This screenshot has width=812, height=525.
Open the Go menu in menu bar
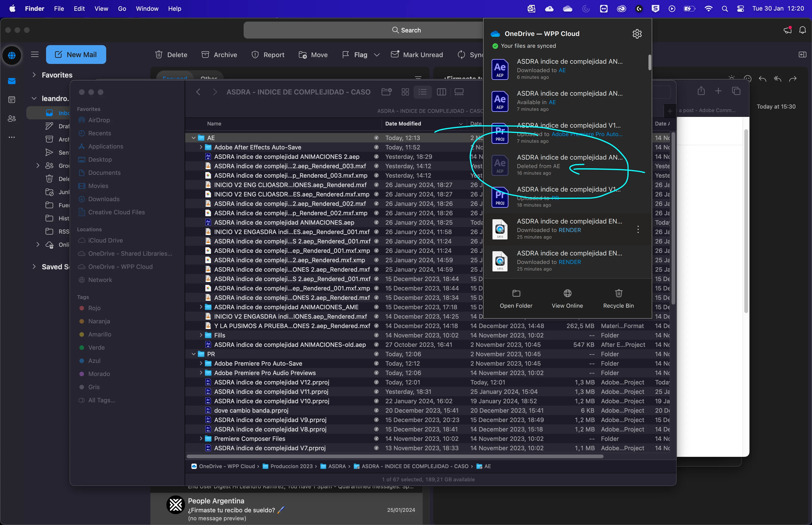click(122, 9)
